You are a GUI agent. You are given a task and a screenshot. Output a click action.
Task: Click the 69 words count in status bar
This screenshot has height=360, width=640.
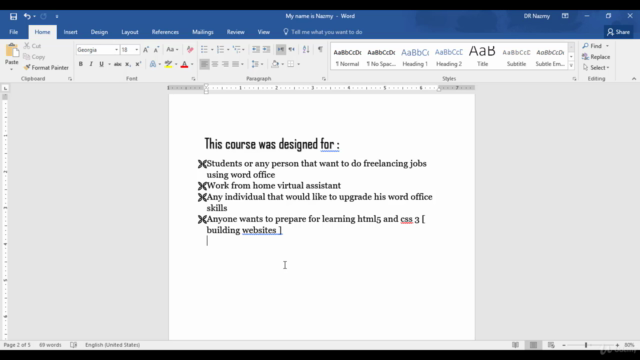(x=50, y=345)
